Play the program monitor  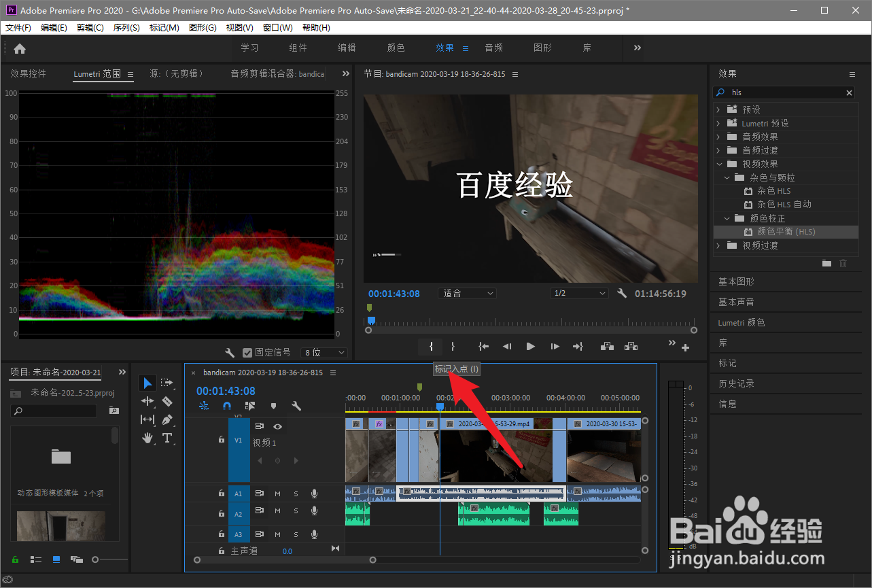click(x=531, y=346)
